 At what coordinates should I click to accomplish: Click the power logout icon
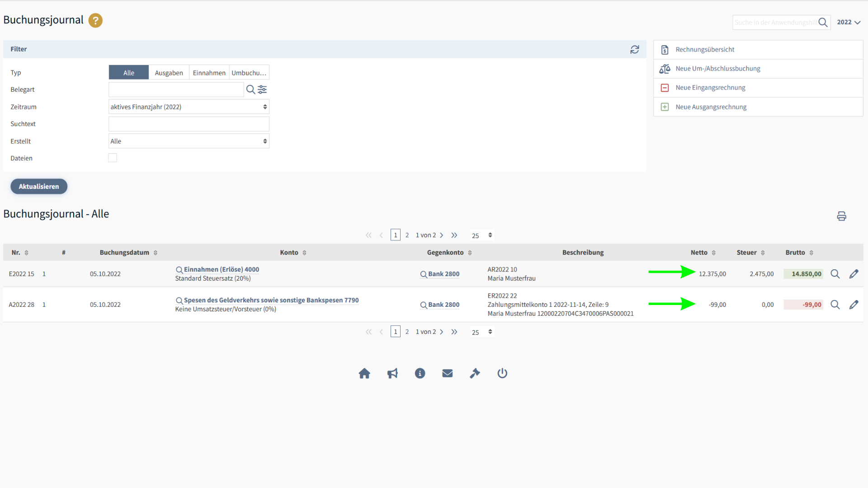click(502, 373)
